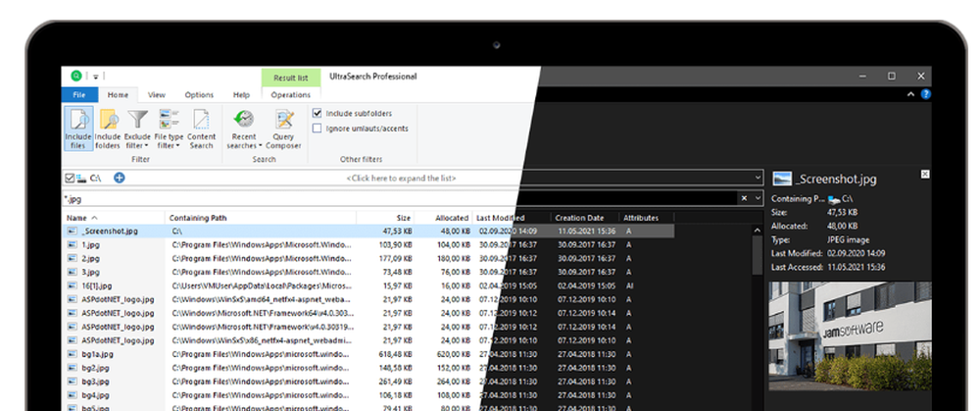This screenshot has height=411, width=980.
Task: Open the Exclude filter dropdown
Action: click(137, 128)
